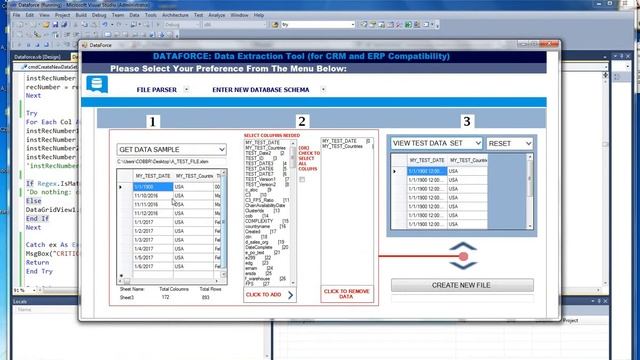Select TEST_DATE3 in the columns list
Screen dimensions: 640x360
point(265,163)
